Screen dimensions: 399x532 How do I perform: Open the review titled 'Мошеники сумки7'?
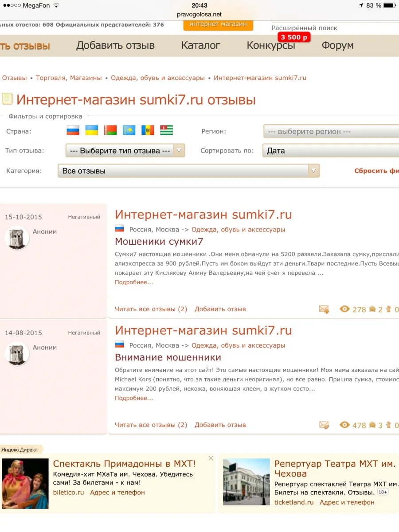159,242
